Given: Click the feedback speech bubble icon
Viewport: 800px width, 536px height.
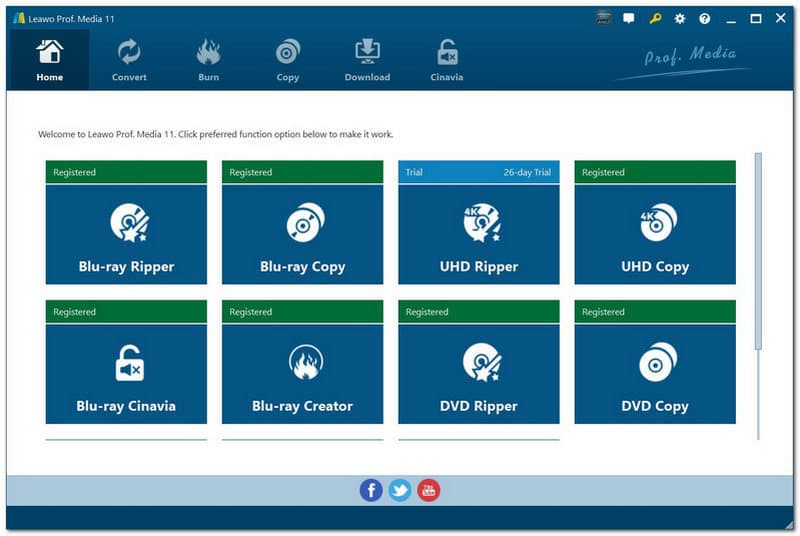Looking at the screenshot, I should 629,18.
